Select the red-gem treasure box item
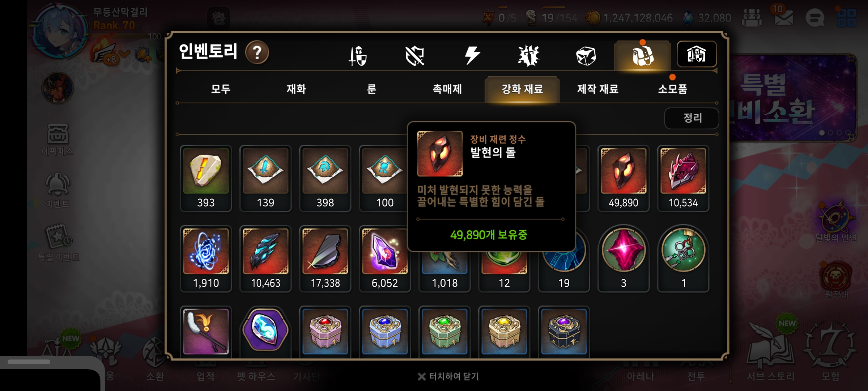This screenshot has width=868, height=391. 325,332
